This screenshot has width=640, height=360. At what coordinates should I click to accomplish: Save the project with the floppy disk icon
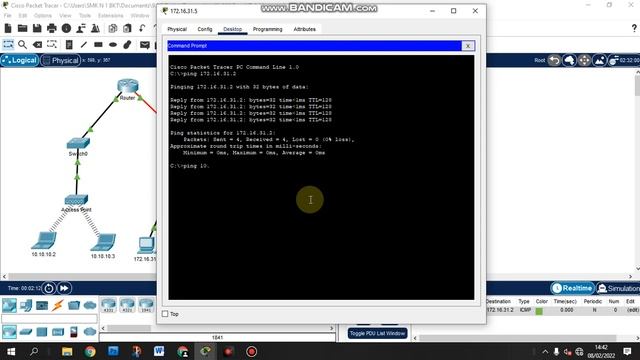click(x=37, y=28)
